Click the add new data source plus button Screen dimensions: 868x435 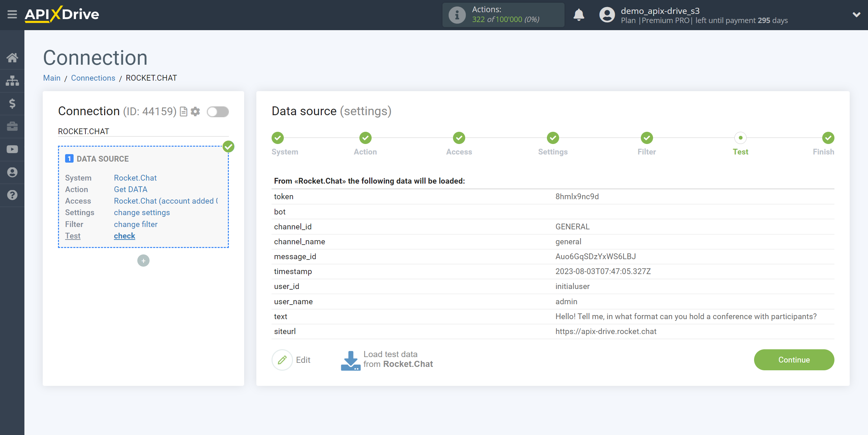pyautogui.click(x=143, y=261)
